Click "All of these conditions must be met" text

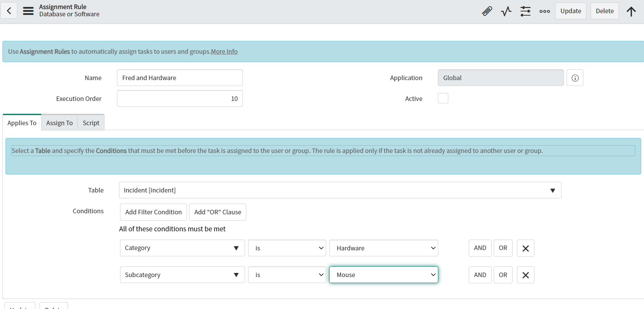click(172, 229)
